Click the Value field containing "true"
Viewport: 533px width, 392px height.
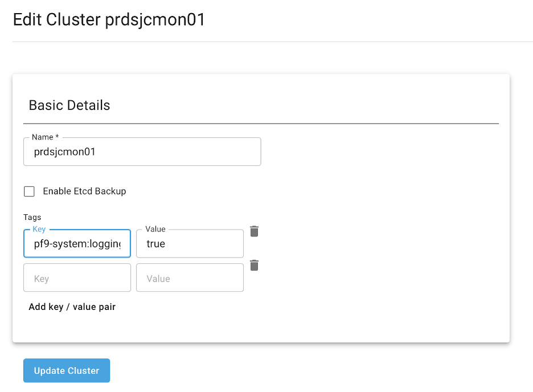click(190, 244)
